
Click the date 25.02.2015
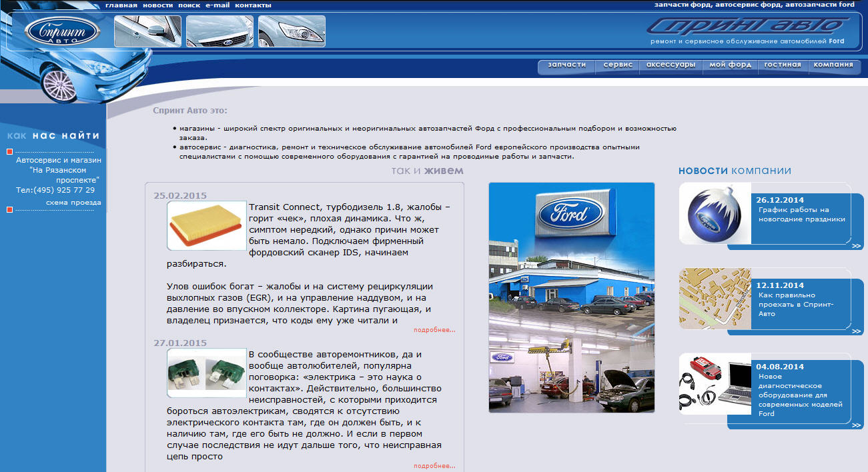tap(180, 195)
